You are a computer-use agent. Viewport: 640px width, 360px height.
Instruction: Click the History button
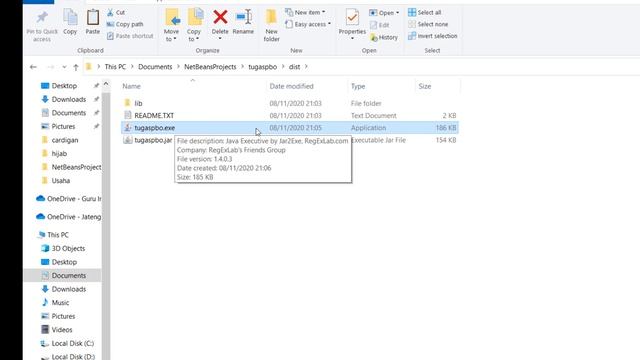(x=384, y=38)
